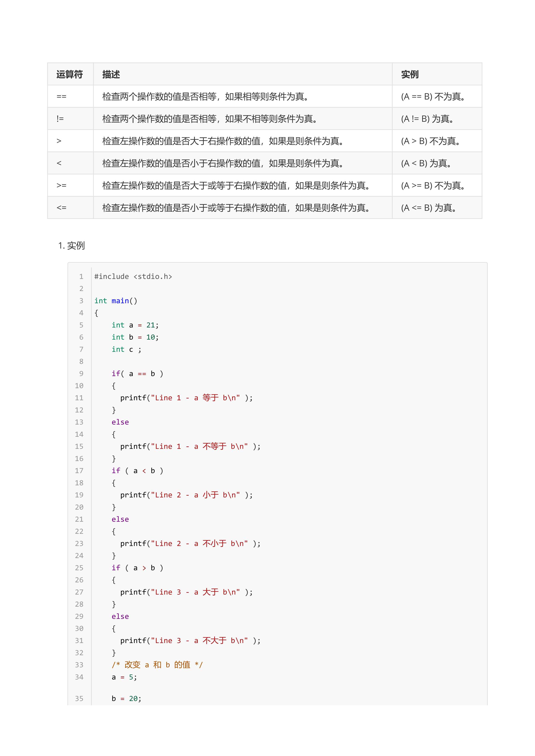Click printf line 'Line 3 - a 不大于 b'
Screen dimensions: 535x756
coord(190,641)
